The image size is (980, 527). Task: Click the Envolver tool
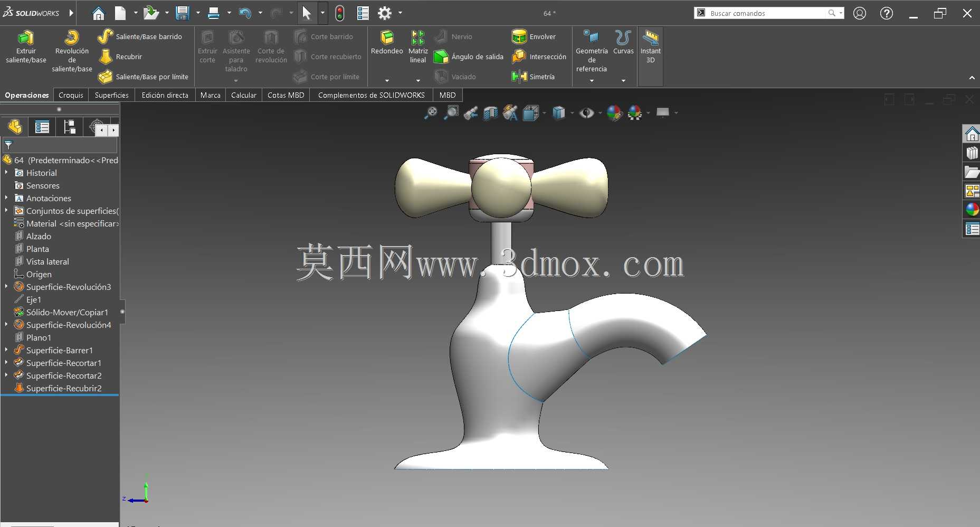(x=534, y=36)
